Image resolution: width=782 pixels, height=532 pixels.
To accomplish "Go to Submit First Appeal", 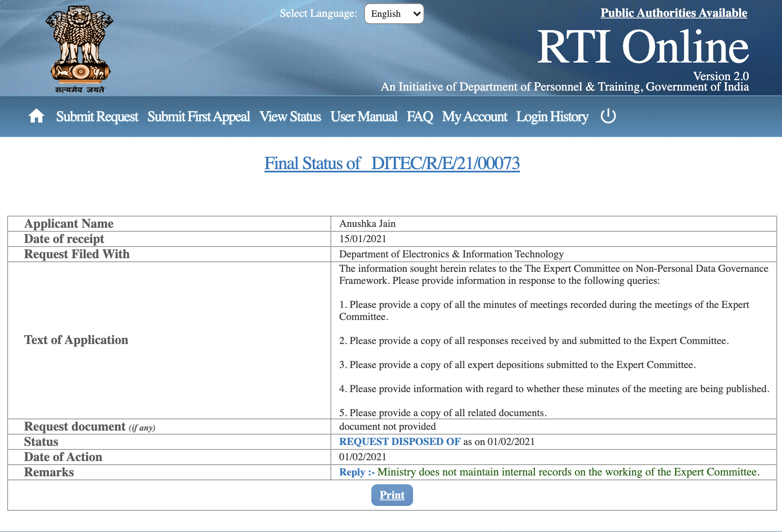I will [x=199, y=117].
